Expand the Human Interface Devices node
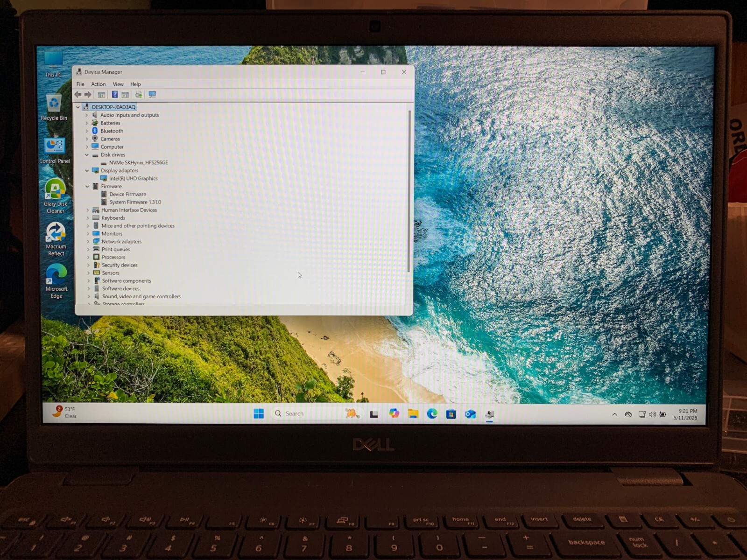Viewport: 747px width, 560px height. 87,210
